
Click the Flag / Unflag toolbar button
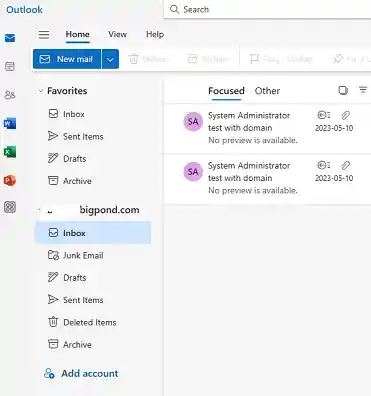click(x=281, y=59)
